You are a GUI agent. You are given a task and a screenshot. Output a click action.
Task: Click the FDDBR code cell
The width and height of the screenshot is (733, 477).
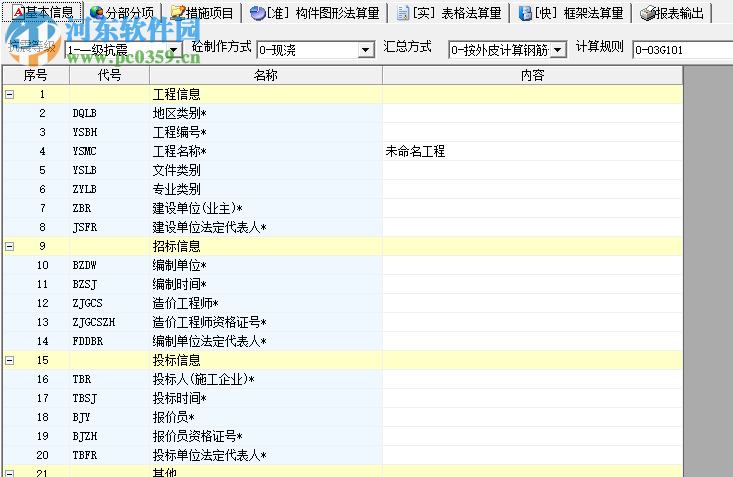(109, 341)
